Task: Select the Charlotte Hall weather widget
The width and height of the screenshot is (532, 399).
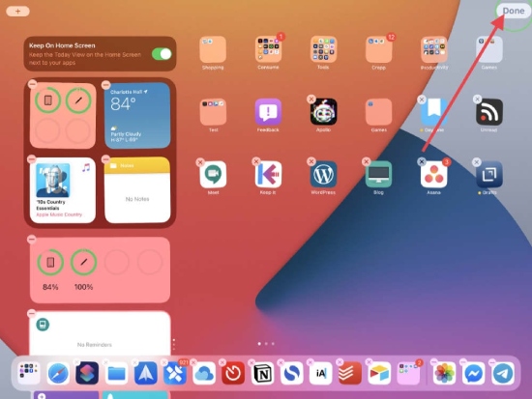Action: (x=137, y=116)
